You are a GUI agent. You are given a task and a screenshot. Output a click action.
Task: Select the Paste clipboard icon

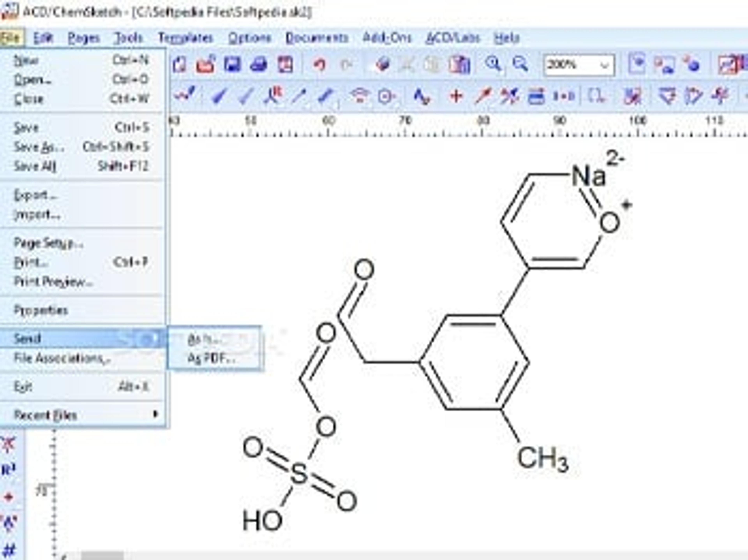click(459, 64)
